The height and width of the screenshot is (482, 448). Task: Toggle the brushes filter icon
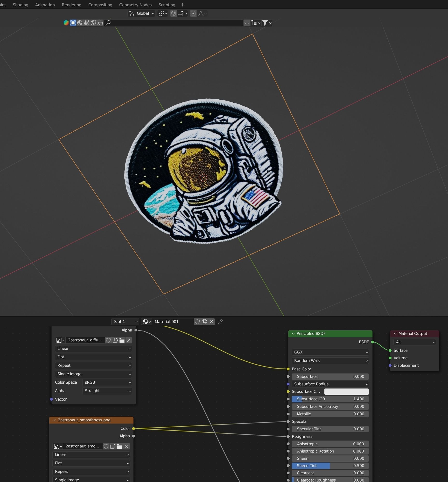pyautogui.click(x=100, y=23)
